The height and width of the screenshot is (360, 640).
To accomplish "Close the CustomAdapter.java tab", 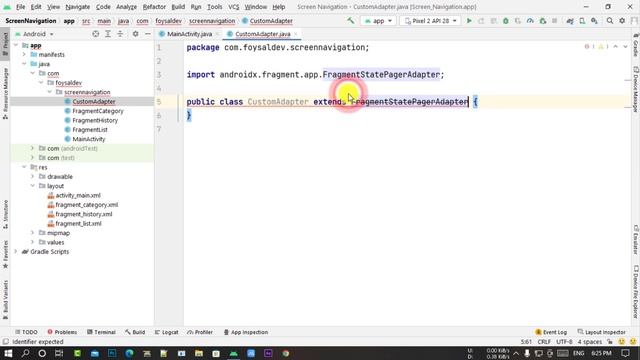I will click(296, 34).
